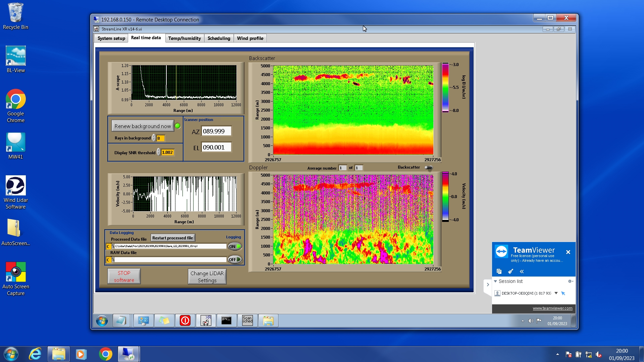Click the Change LiDAR Settings button

point(207,277)
